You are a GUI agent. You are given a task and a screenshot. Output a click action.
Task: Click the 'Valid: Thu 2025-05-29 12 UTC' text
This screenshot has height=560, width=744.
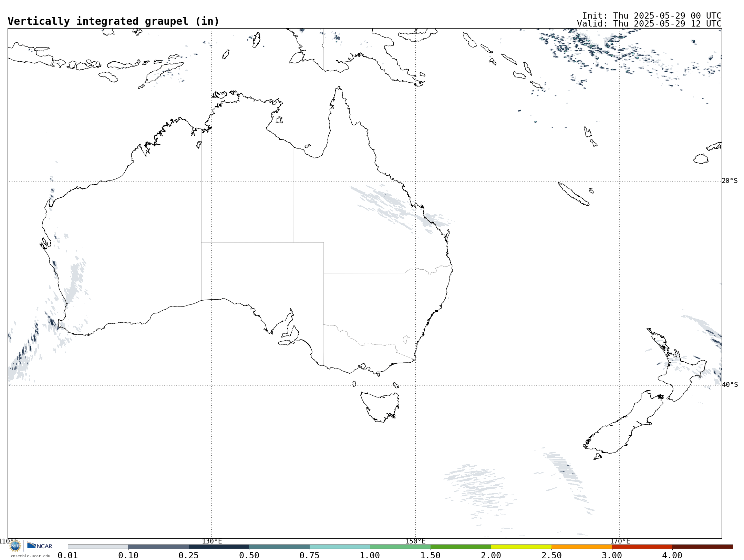[x=649, y=24]
